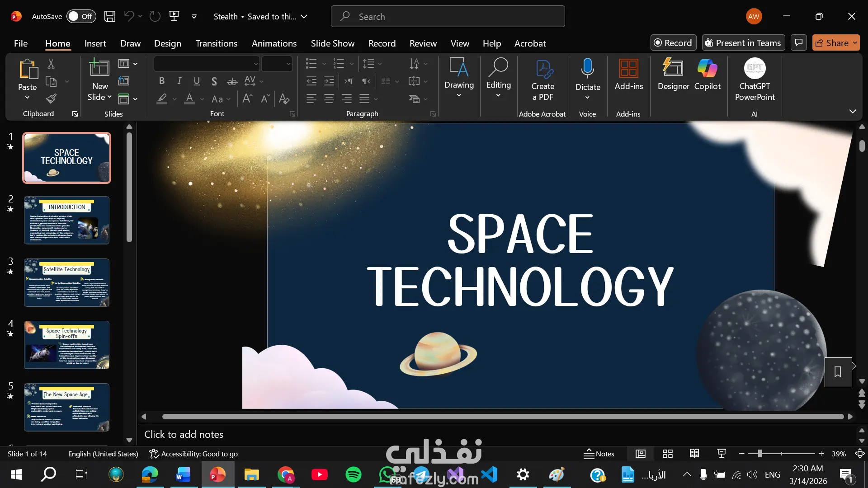Screen dimensions: 868x488
Task: Switch to the Design tab
Action: click(167, 43)
